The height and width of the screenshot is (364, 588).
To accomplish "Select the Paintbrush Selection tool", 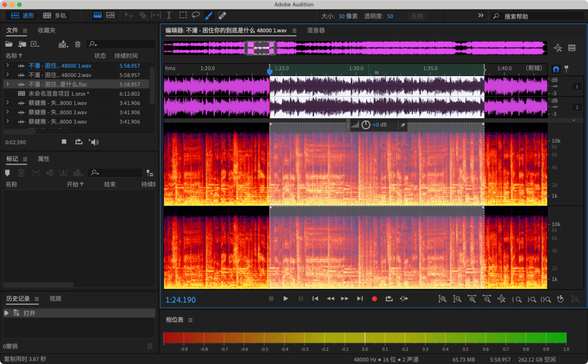I will (x=209, y=15).
